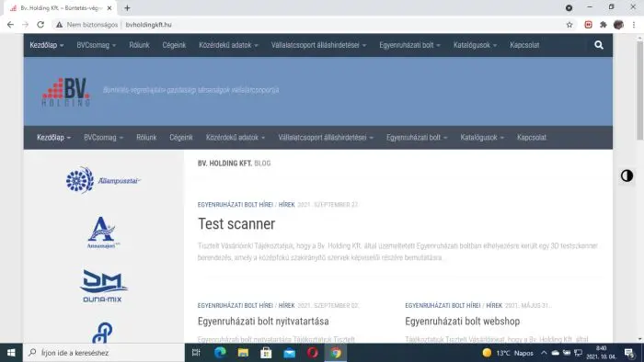Viewport: 644px width, 362px height.
Task: Close the Bv. Holding Kft. tab
Action: pos(109,7)
